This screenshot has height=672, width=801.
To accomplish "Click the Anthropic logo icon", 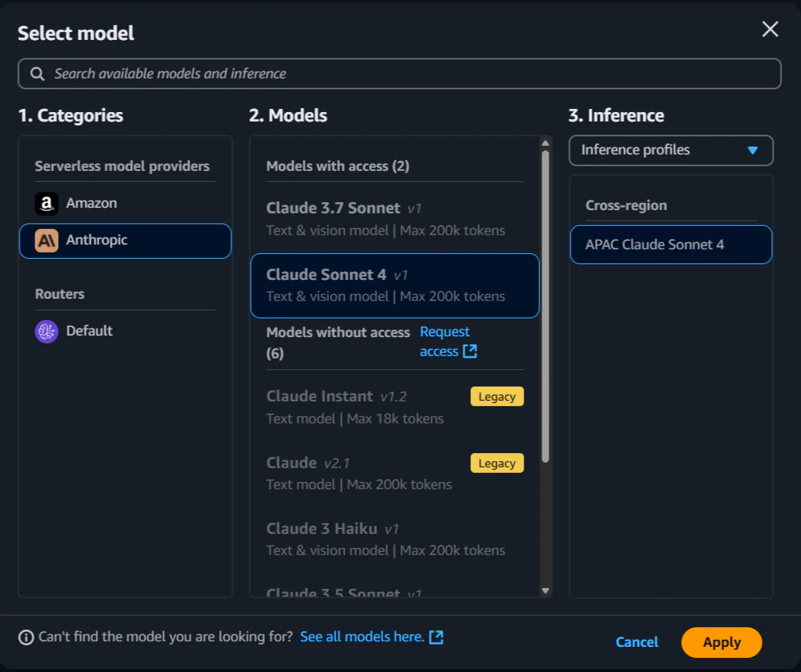I will [x=46, y=240].
